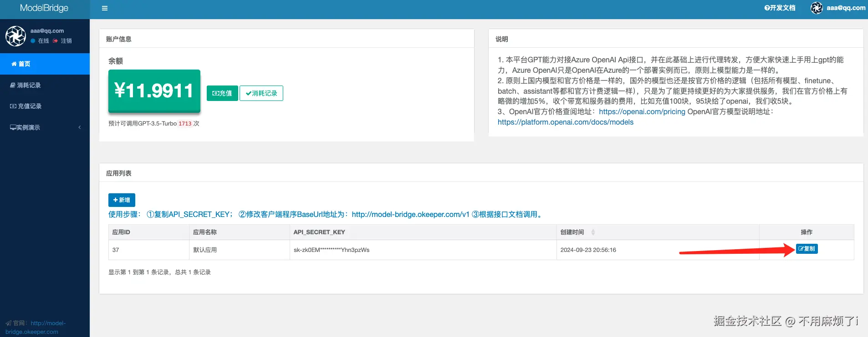The width and height of the screenshot is (868, 337).
Task: Click the outlined 消耗记录 button
Action: (261, 93)
